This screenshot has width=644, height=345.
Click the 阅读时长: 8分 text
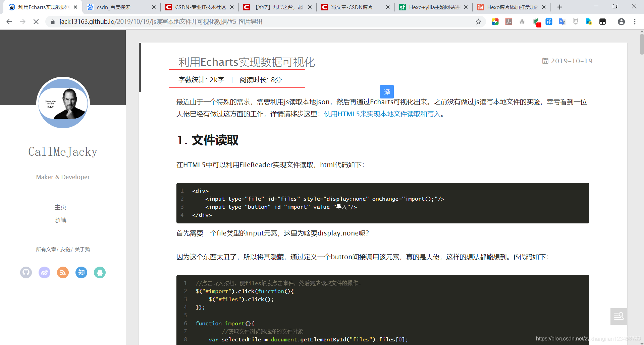(x=261, y=80)
